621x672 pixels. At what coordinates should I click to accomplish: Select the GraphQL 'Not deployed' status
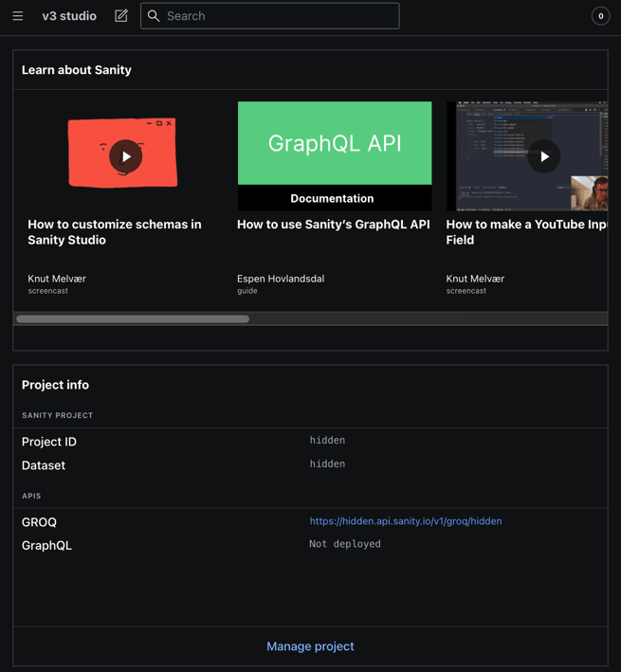point(345,544)
